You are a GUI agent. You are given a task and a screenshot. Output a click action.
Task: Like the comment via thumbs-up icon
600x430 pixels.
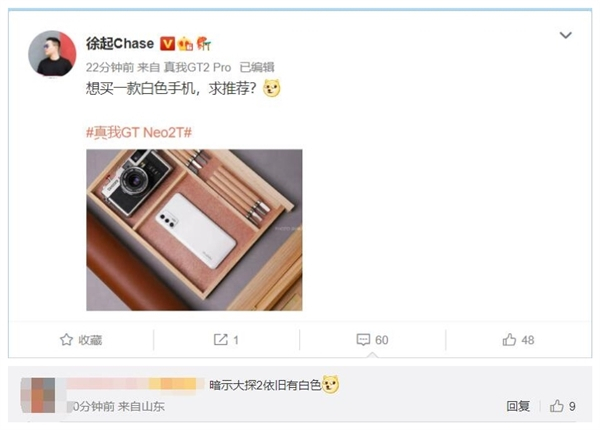557,406
